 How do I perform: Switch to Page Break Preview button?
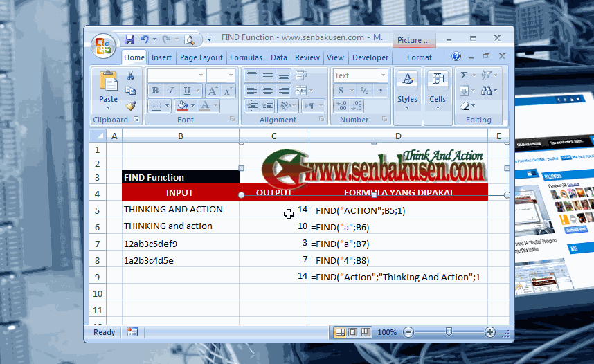pyautogui.click(x=366, y=332)
